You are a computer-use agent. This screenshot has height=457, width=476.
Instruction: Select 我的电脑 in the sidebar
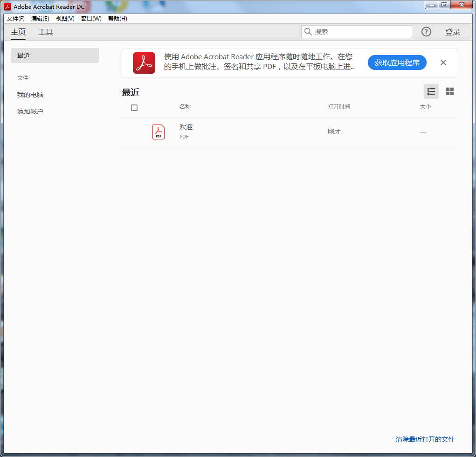click(x=30, y=95)
